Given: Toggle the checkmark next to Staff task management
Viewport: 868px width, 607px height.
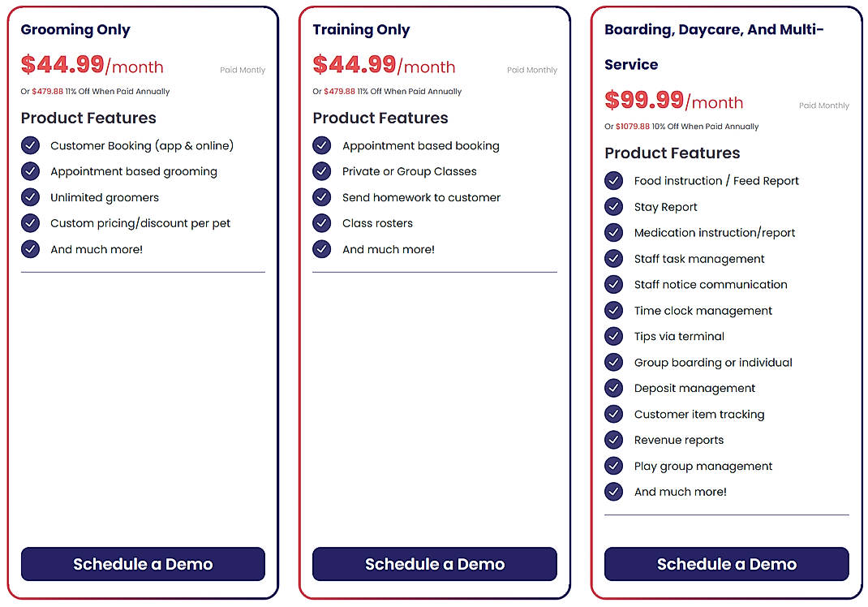Looking at the screenshot, I should tap(613, 258).
